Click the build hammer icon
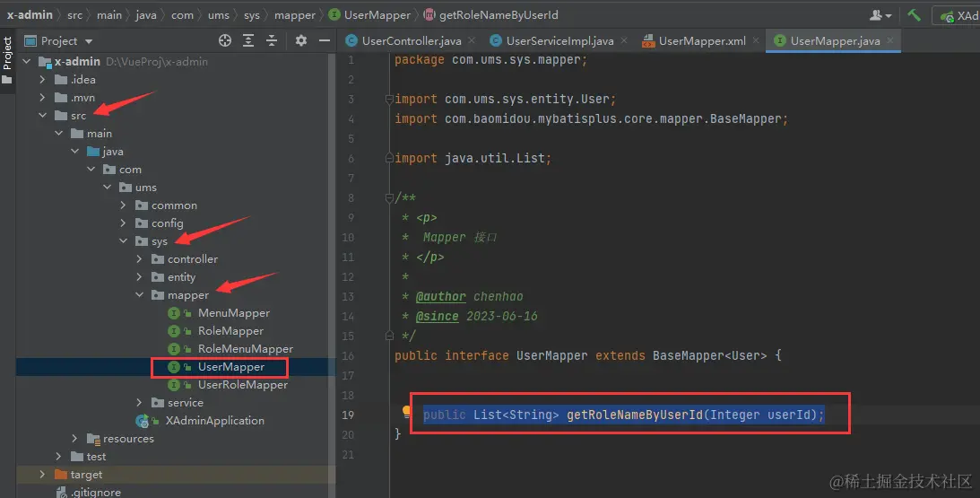Viewport: 980px width, 498px height. point(914,15)
